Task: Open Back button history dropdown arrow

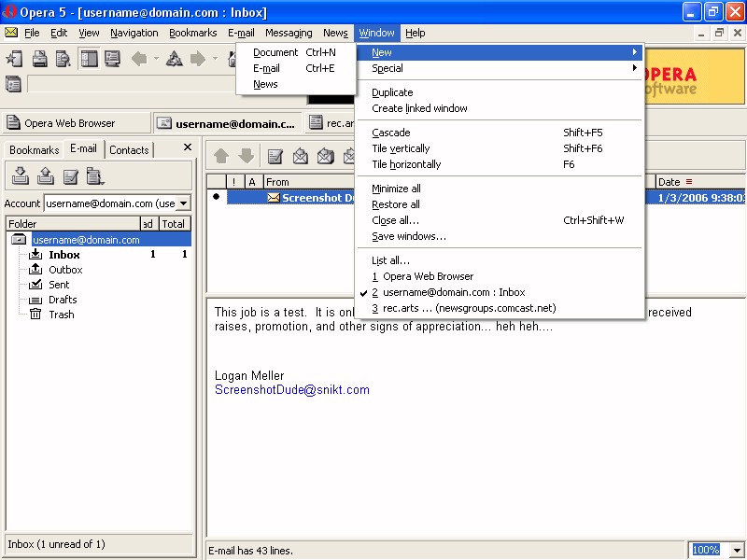Action: click(x=156, y=59)
